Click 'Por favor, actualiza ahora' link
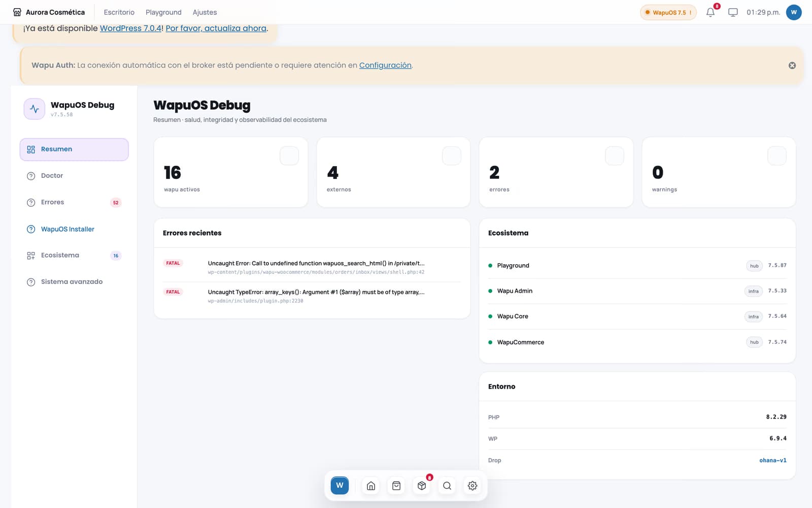This screenshot has height=508, width=812. click(216, 28)
